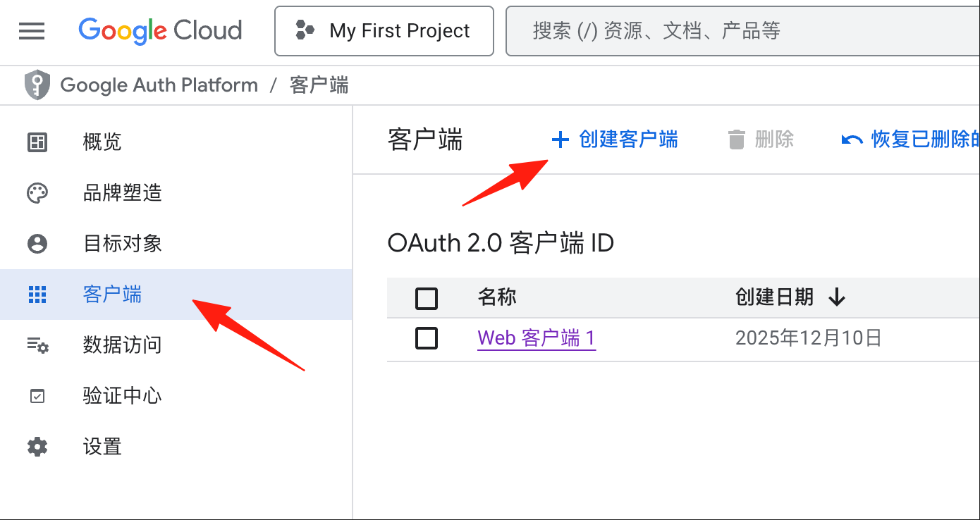Click the Google Auth Platform breadcrumb
The height and width of the screenshot is (520, 980).
(159, 86)
